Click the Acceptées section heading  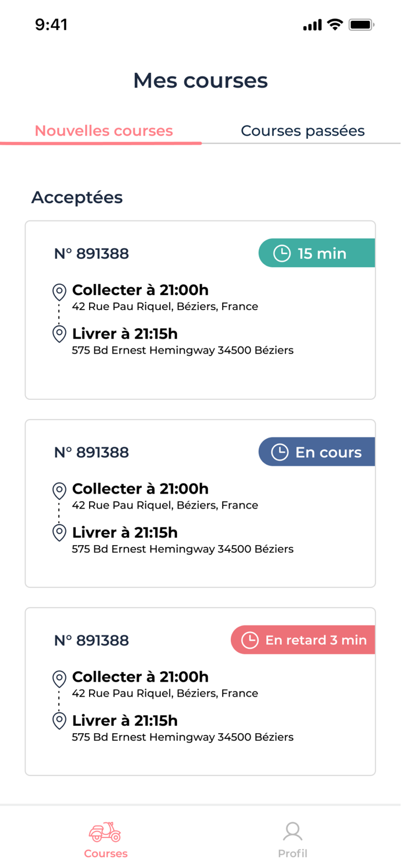pos(77,197)
